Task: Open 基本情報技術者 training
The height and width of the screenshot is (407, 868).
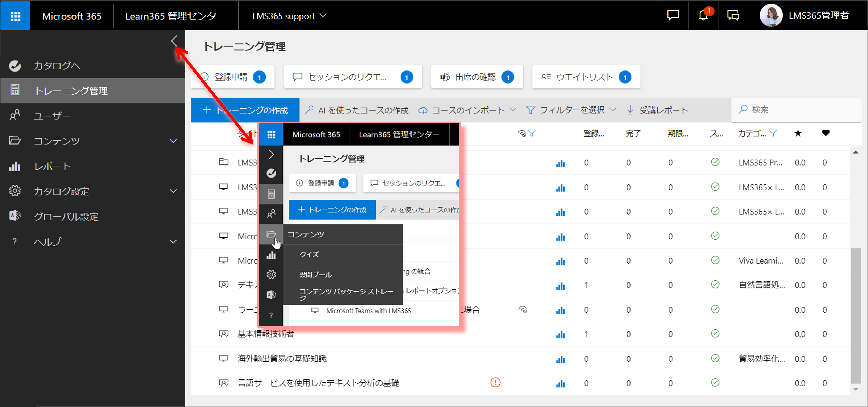Action: [x=266, y=334]
